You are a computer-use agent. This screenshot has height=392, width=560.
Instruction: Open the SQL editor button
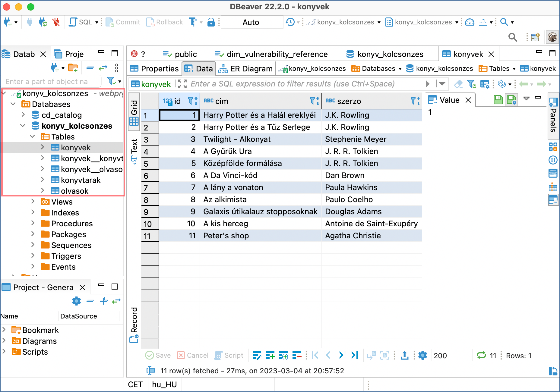click(81, 22)
